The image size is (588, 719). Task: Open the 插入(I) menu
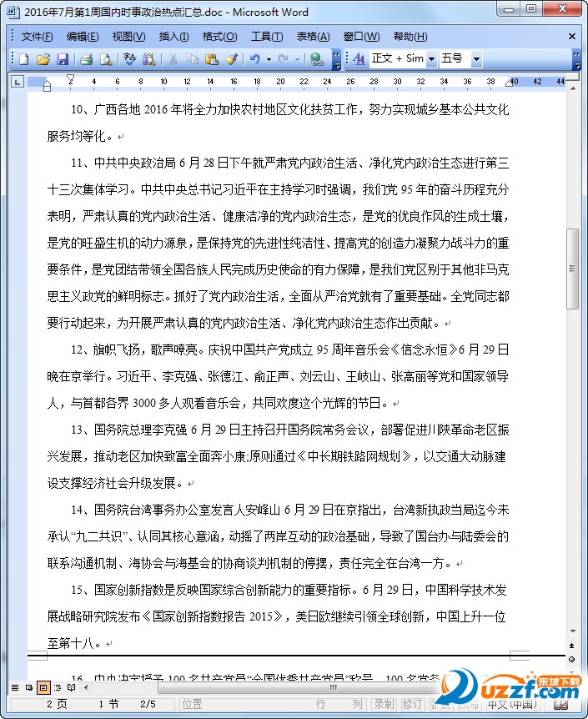(173, 37)
